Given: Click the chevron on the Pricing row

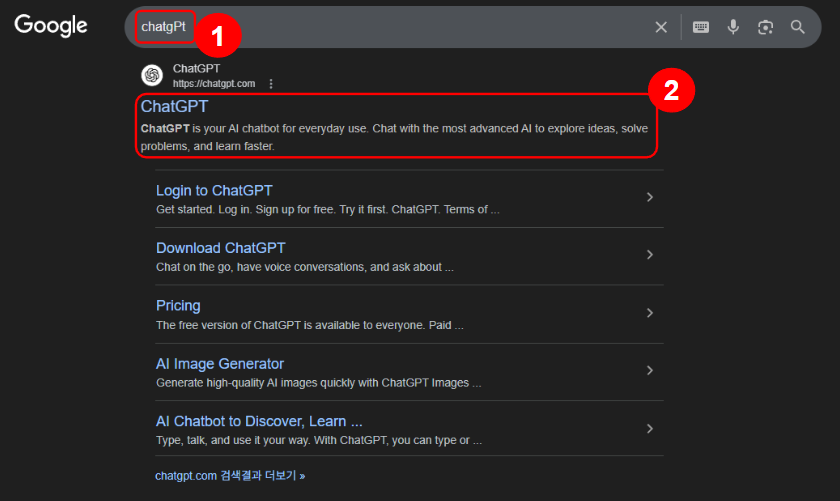Looking at the screenshot, I should point(650,312).
